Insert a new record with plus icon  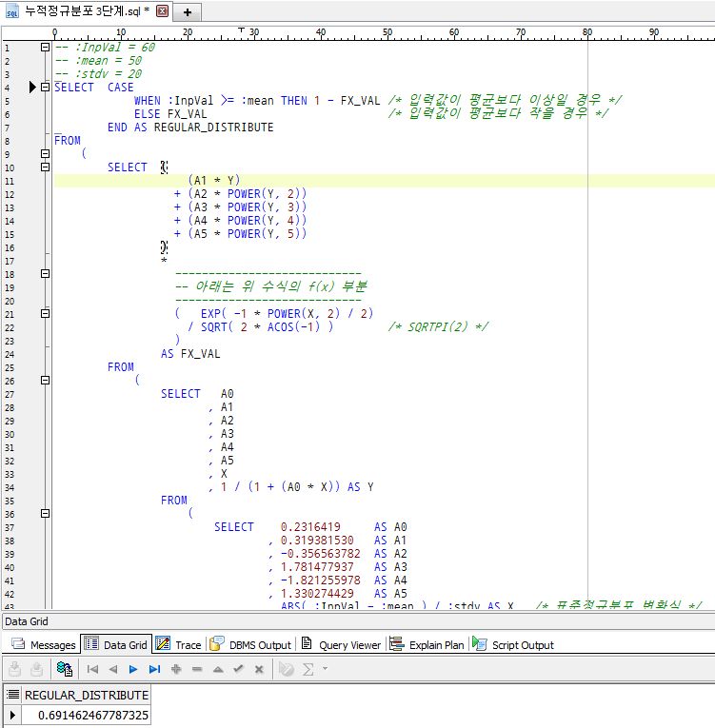pos(176,669)
